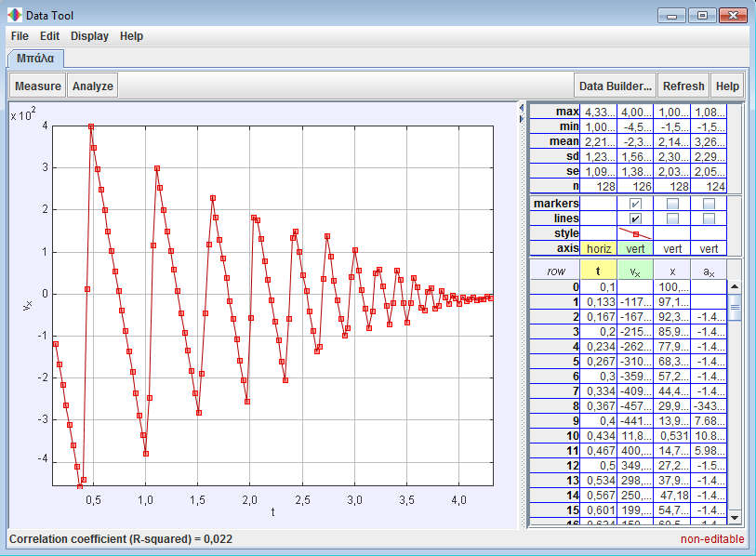Click the row header 15
The image size is (756, 556).
click(x=555, y=510)
